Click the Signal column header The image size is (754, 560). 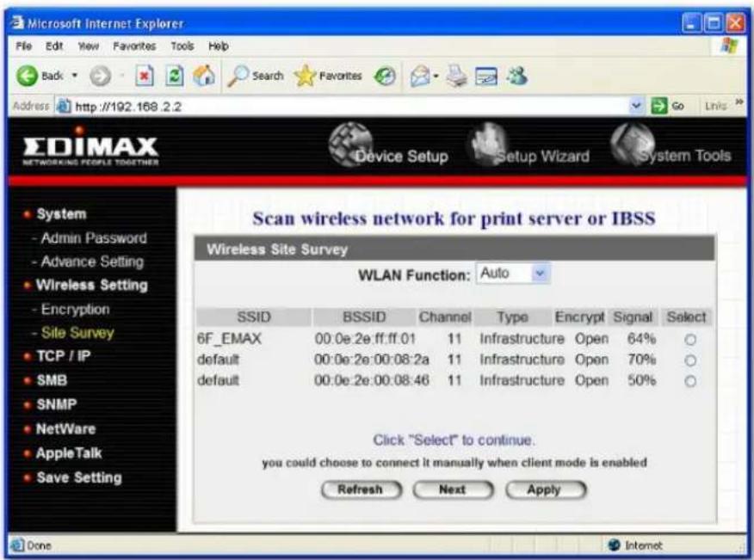coord(633,317)
